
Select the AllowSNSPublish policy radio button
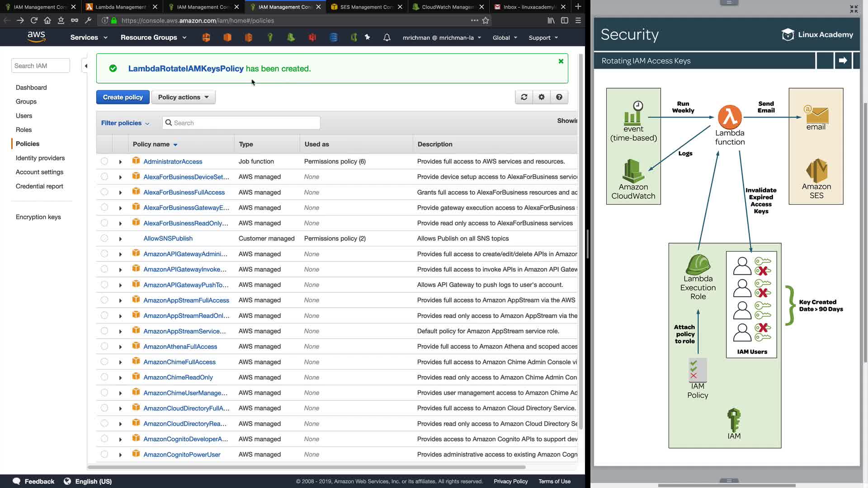click(104, 238)
